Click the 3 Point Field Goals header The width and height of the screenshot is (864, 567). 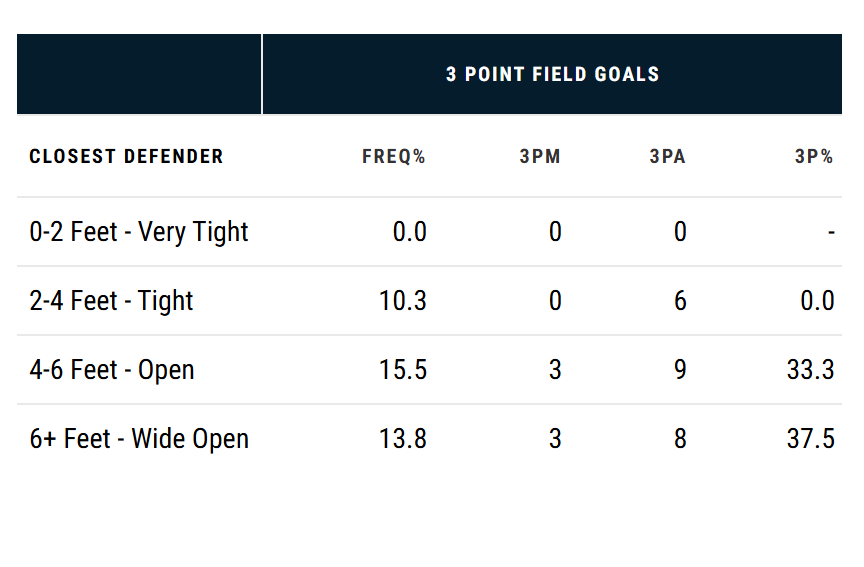(552, 74)
